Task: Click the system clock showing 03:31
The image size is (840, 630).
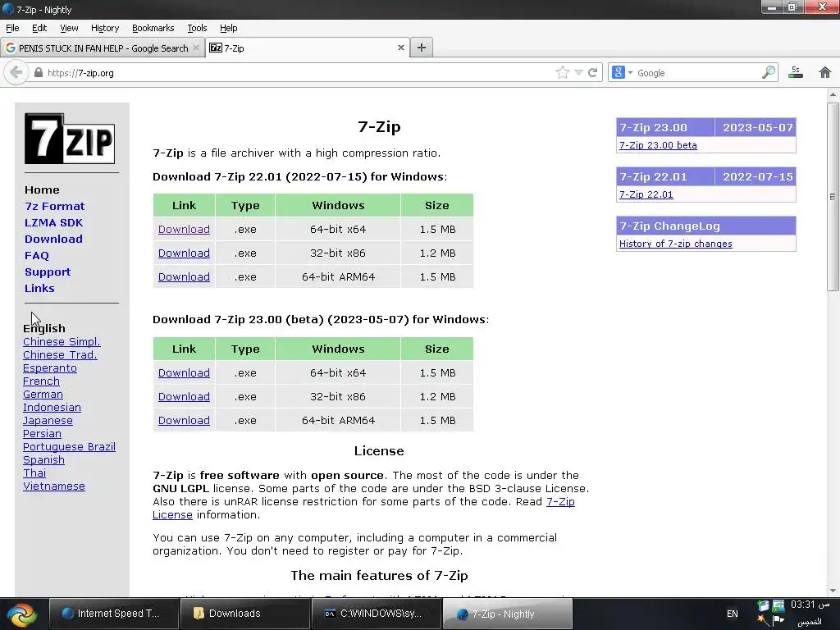Action: tap(810, 605)
